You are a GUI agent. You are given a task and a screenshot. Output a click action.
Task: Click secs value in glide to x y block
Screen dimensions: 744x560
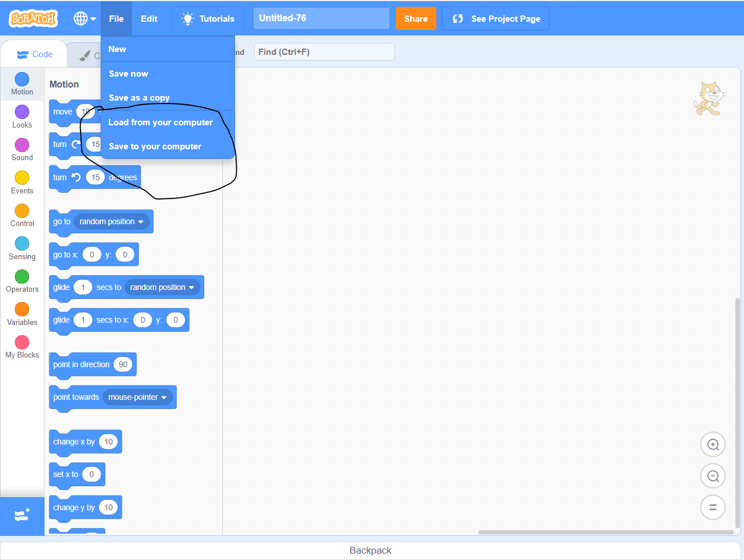click(83, 320)
